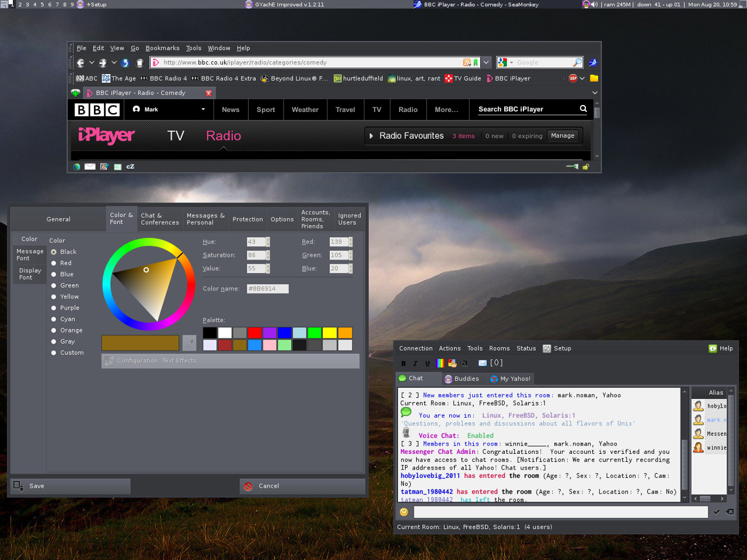This screenshot has width=747, height=560.
Task: Toggle underline text in GYachE chat
Action: coord(427,363)
